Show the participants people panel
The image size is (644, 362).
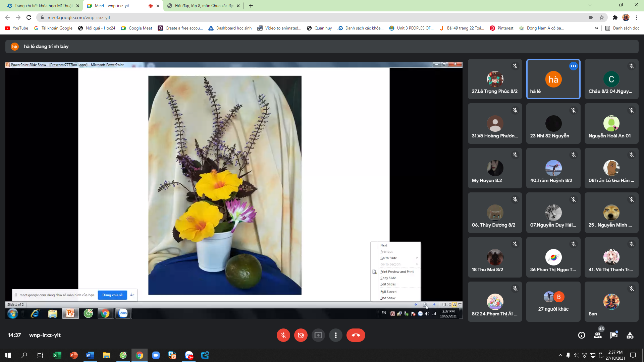(x=598, y=335)
